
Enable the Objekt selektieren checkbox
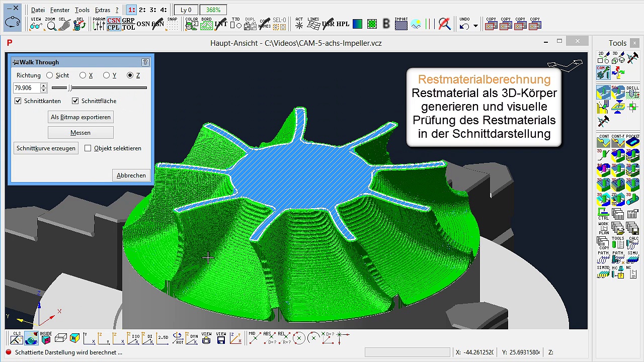pos(88,148)
